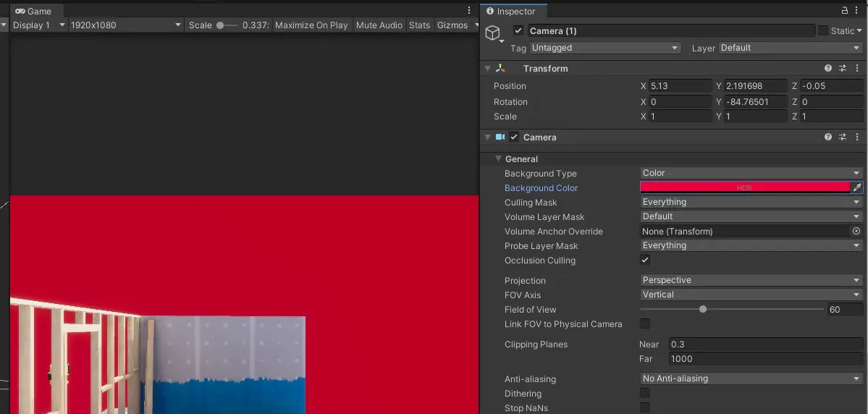868x414 pixels.
Task: Select the Inspector tab
Action: (x=514, y=11)
